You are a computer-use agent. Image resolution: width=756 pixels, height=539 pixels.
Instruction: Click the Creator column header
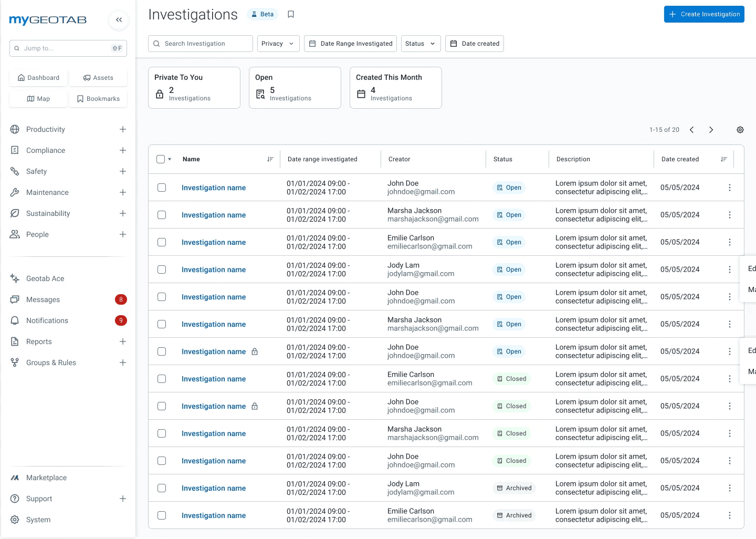[399, 159]
